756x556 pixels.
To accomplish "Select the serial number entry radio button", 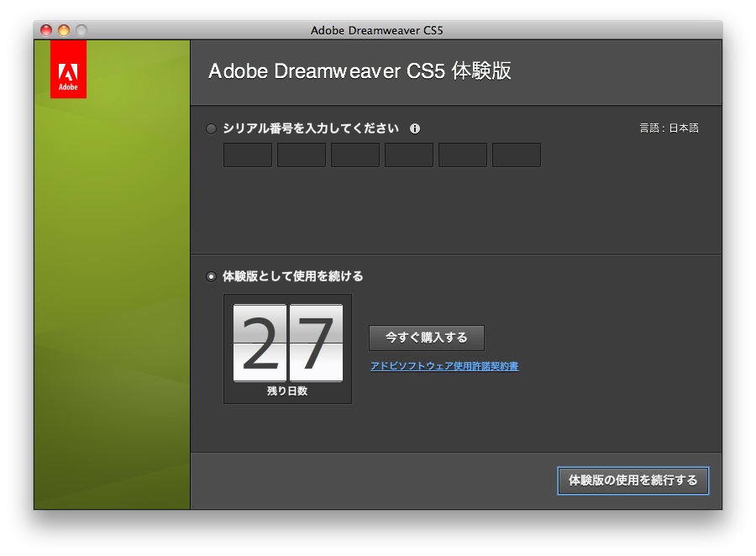I will (211, 129).
